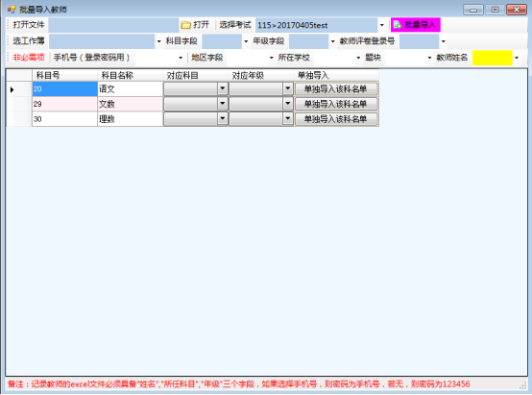Open the 手机号 field dropdown

coord(181,58)
